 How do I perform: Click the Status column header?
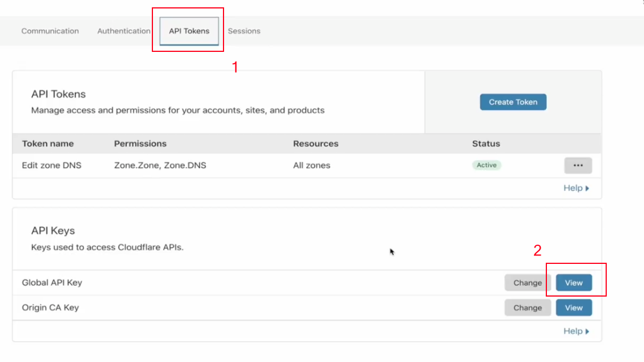point(486,144)
